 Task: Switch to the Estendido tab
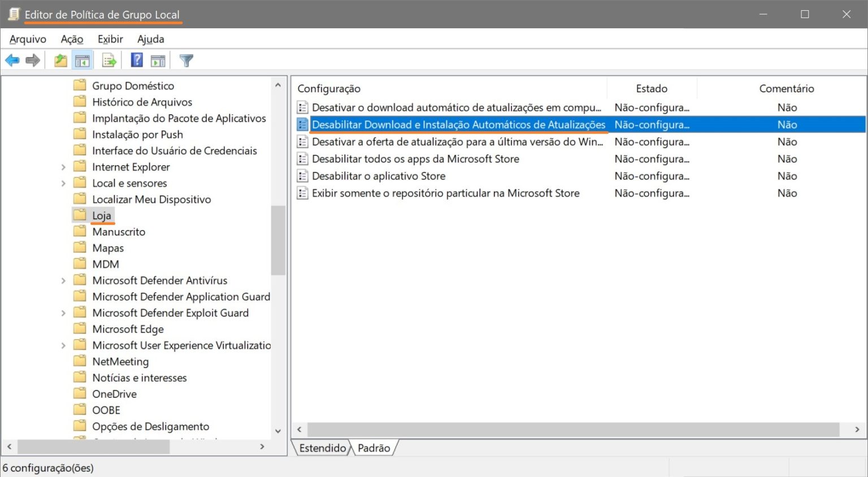click(x=321, y=448)
